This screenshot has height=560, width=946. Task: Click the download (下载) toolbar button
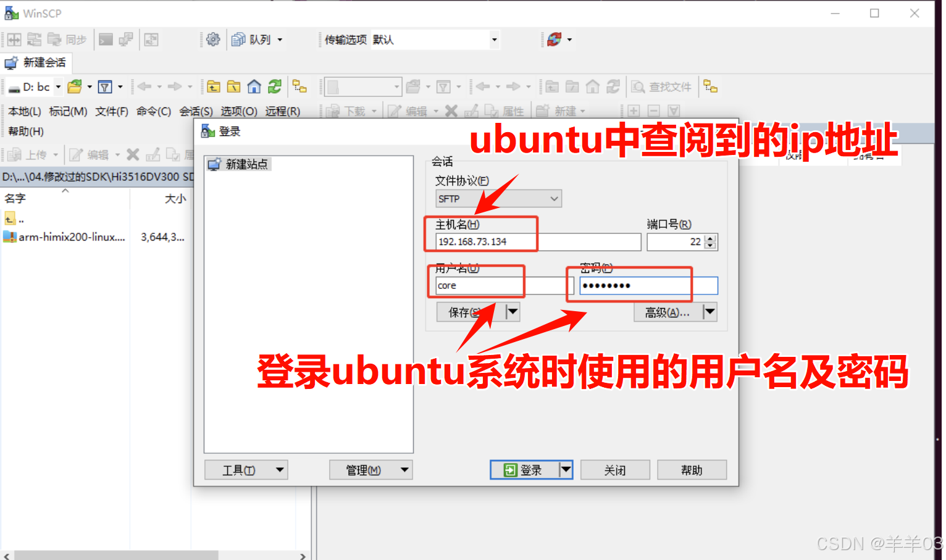346,111
